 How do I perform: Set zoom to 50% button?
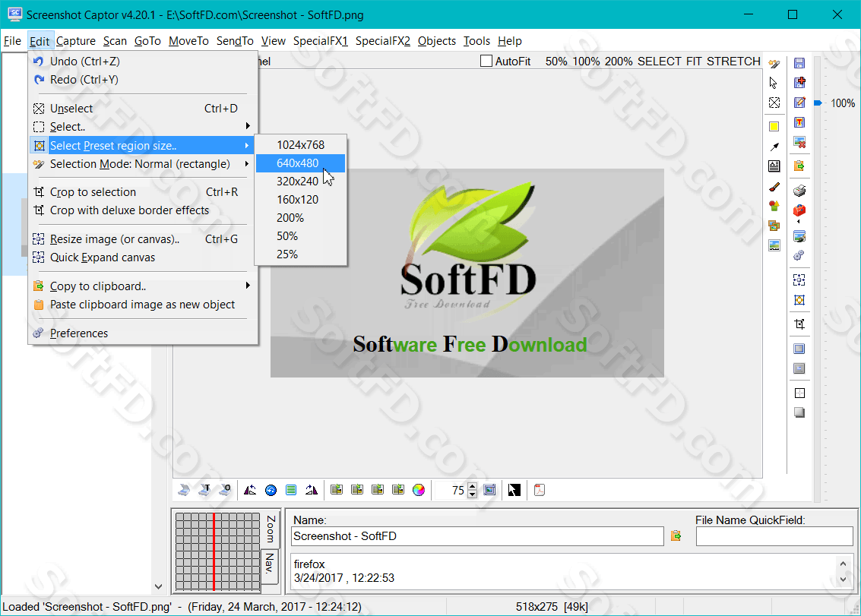pyautogui.click(x=556, y=62)
